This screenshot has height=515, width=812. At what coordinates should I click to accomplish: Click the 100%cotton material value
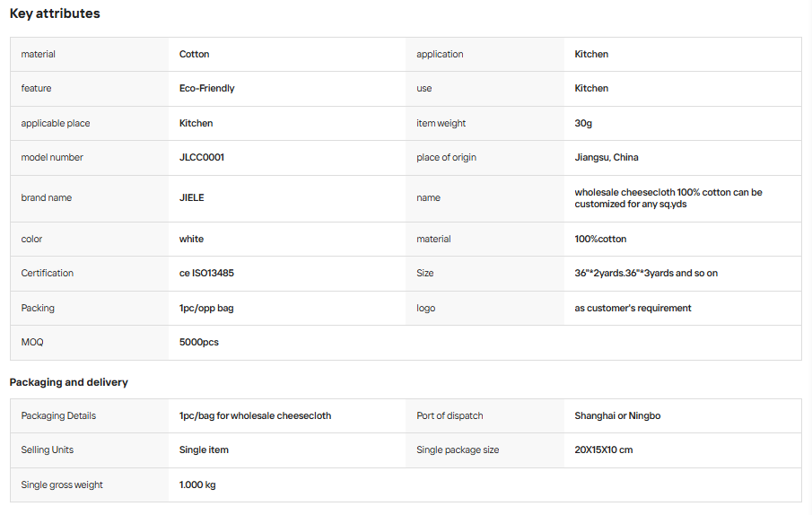click(600, 240)
